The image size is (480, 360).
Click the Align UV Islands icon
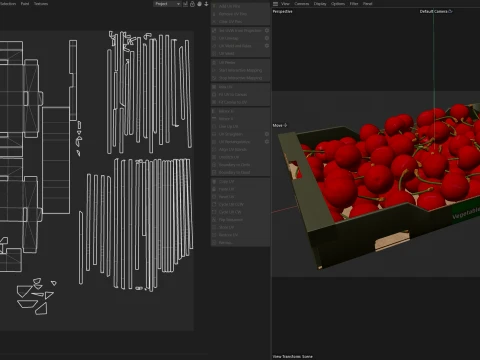(x=214, y=149)
